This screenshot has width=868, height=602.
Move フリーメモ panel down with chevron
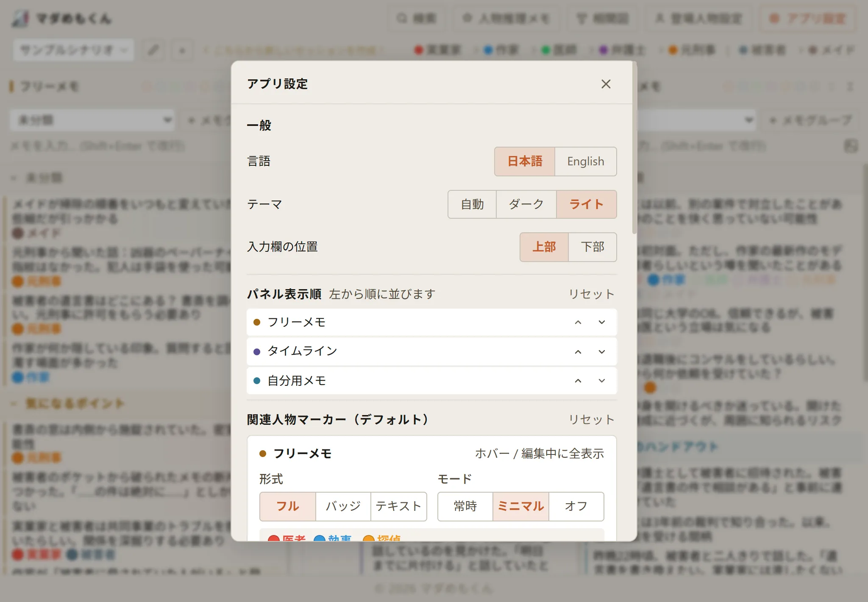coord(602,323)
